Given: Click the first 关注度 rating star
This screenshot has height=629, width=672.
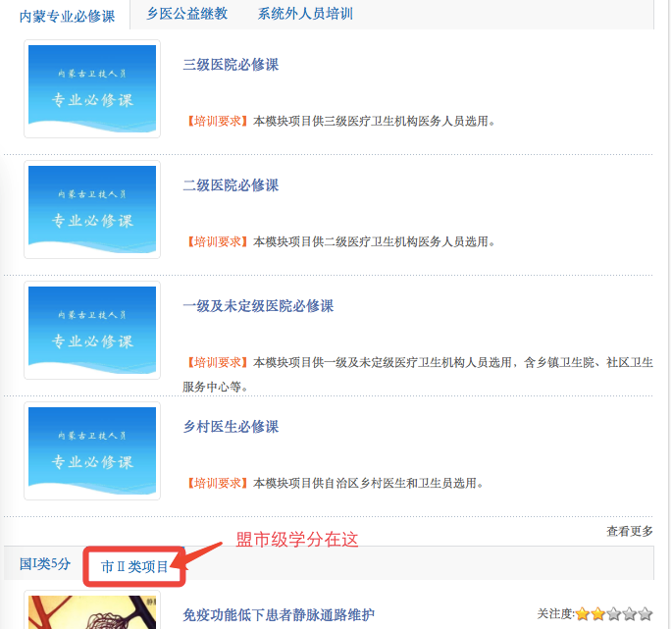Looking at the screenshot, I should pyautogui.click(x=583, y=614).
